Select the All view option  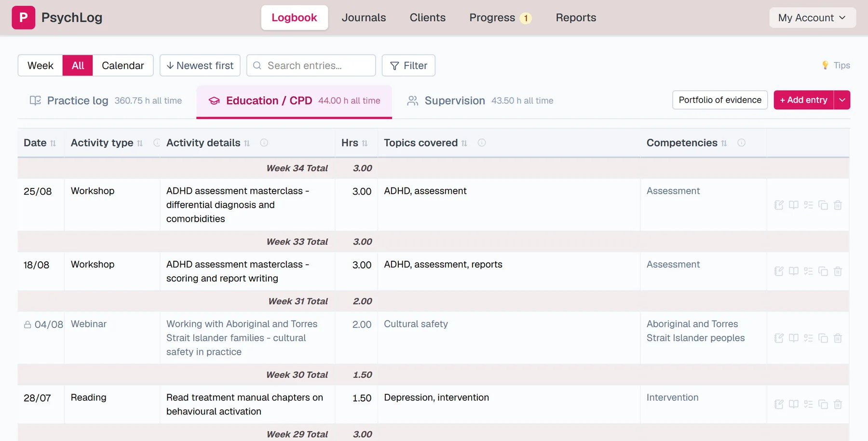coord(78,66)
